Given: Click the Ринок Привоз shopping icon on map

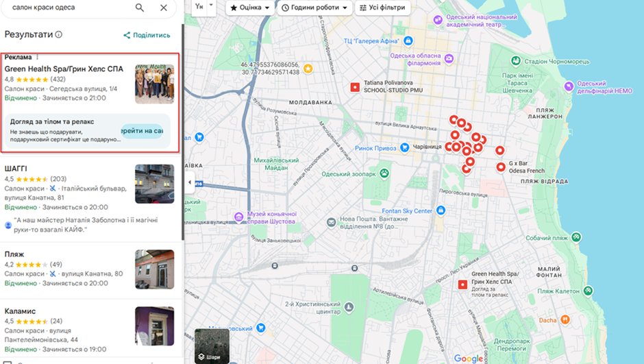Looking at the screenshot, I should (405, 147).
